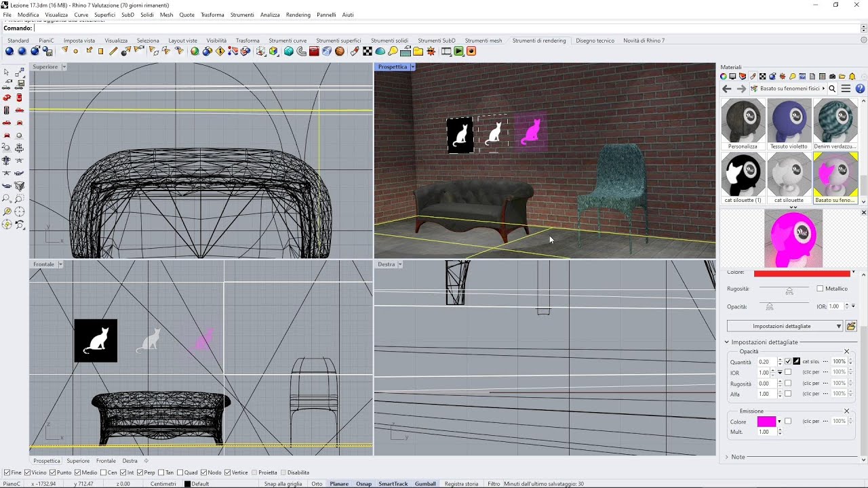This screenshot has width=868, height=488.
Task: Click Registra storia in status bar
Action: (461, 484)
